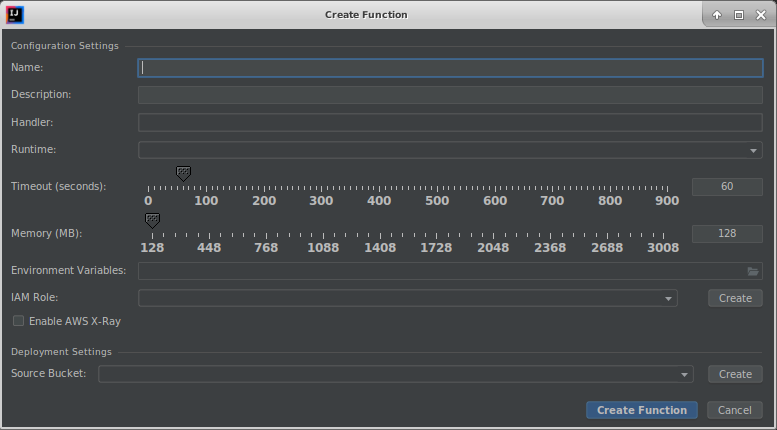Click Create next to IAM Role
Screen dimensions: 777x430
pyautogui.click(x=735, y=298)
